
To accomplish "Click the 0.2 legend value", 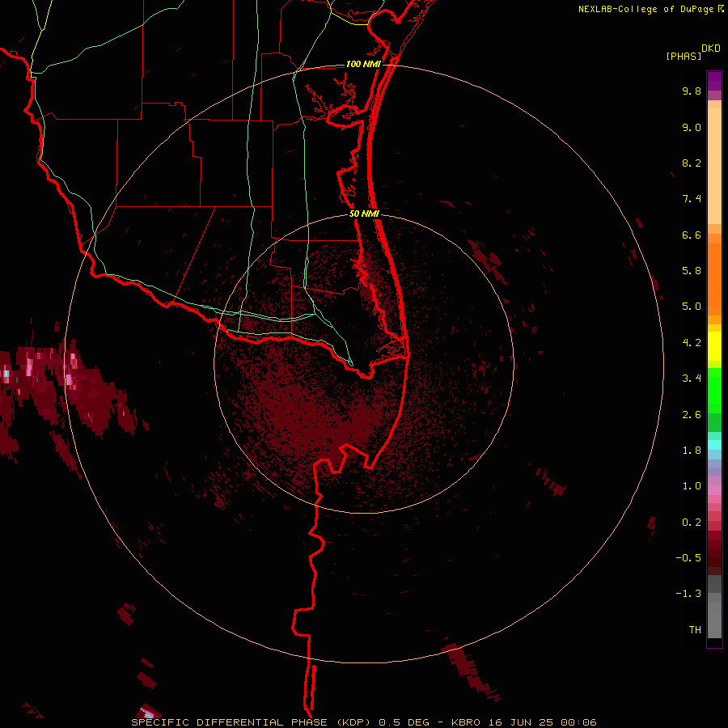I will point(692,523).
